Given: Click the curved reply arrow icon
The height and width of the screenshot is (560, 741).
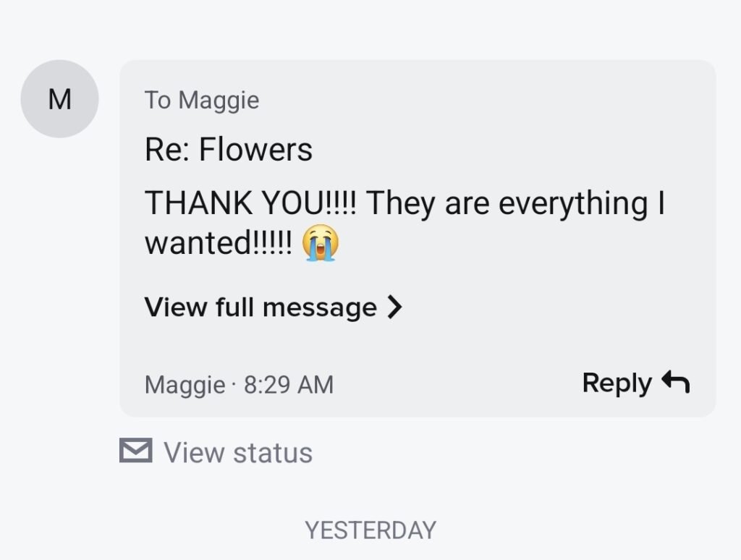Looking at the screenshot, I should pos(676,382).
